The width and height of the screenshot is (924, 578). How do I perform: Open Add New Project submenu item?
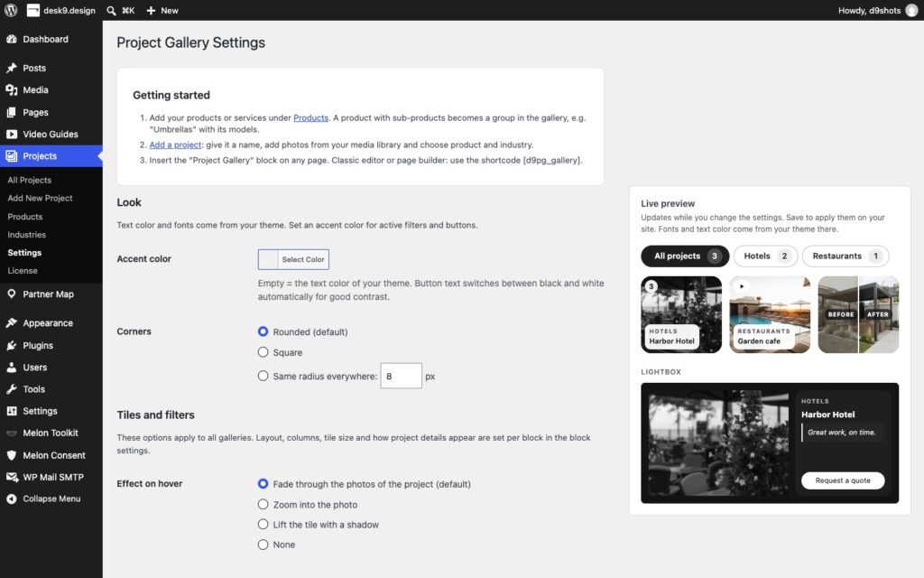coord(40,198)
